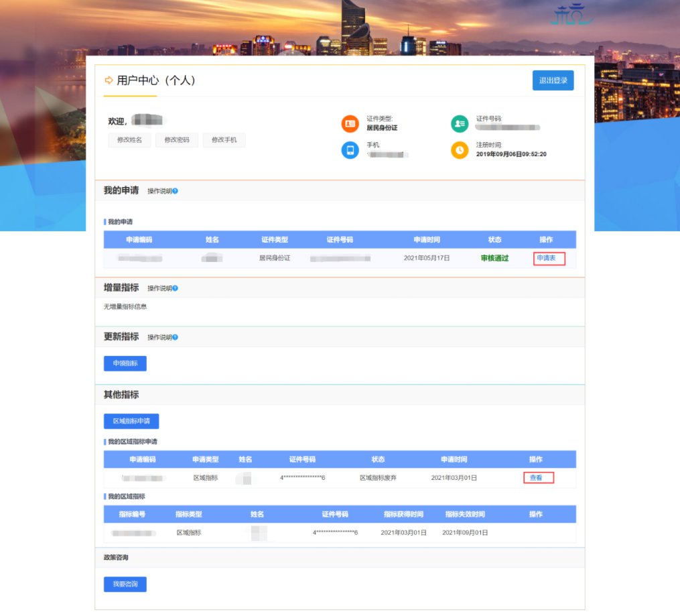Viewport: 680px width, 616px height.
Task: Log out using the 退出登录 button
Action: click(x=553, y=80)
